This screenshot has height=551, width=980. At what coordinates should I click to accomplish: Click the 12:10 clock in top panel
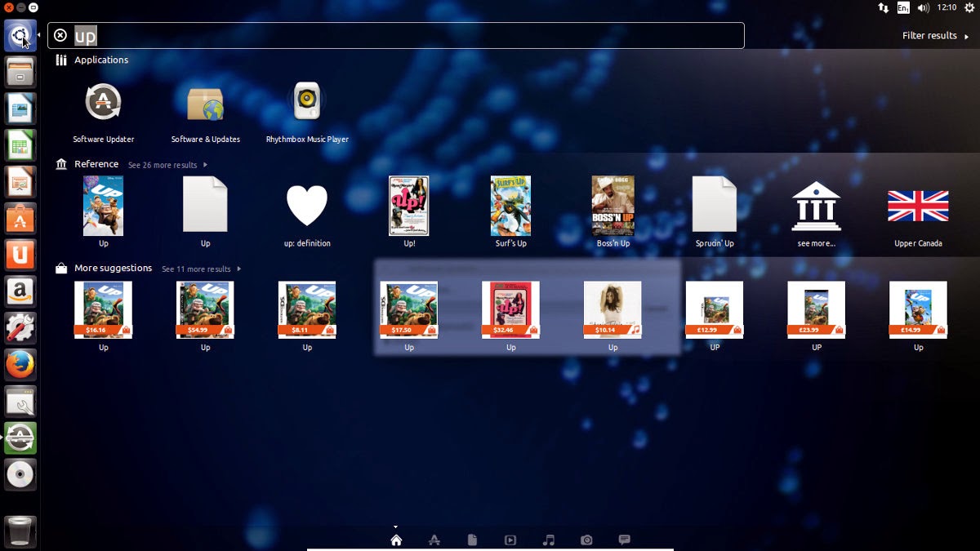tap(947, 7)
